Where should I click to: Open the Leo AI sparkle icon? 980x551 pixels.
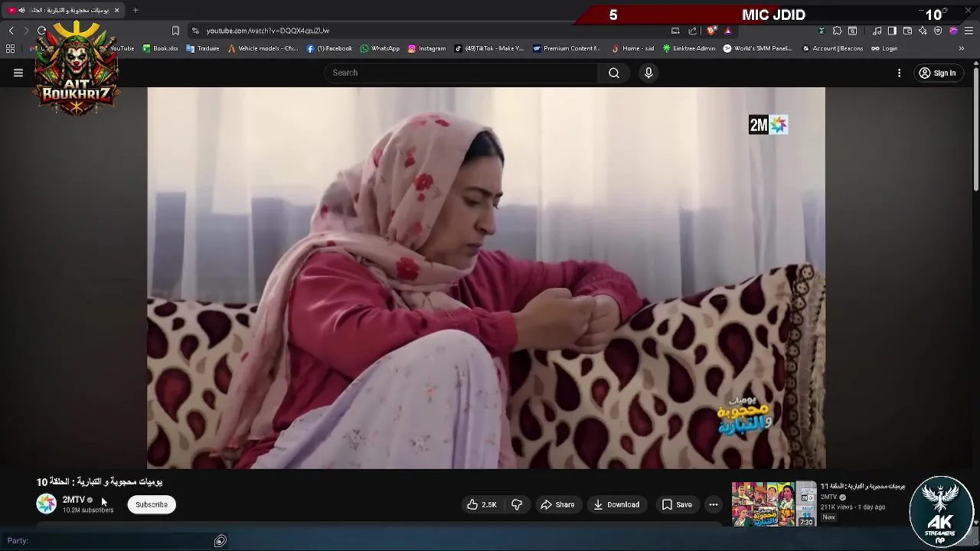tap(923, 31)
